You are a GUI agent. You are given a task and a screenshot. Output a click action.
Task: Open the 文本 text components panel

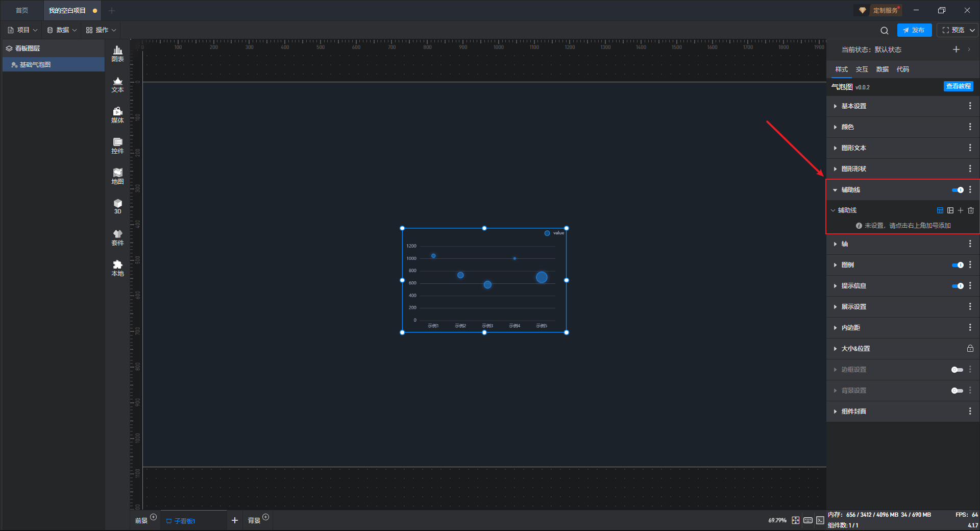tap(117, 84)
